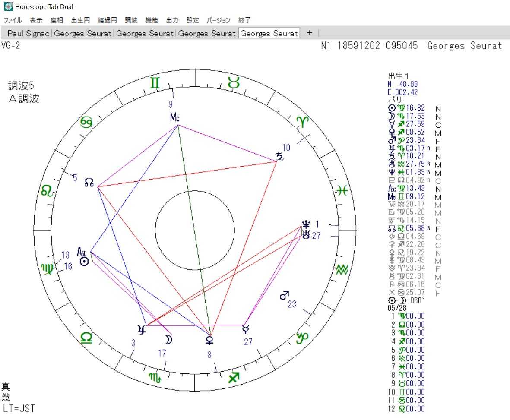Select the Mars glyph inside the chart

(284, 295)
